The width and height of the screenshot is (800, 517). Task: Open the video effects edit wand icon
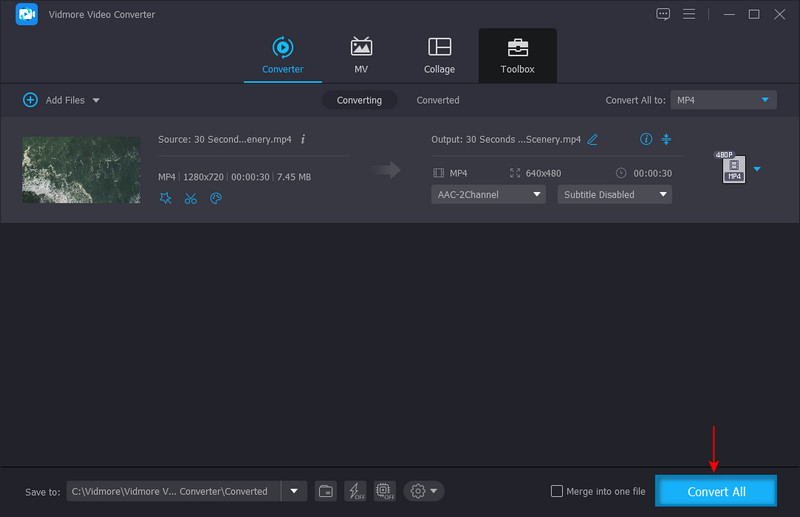166,198
